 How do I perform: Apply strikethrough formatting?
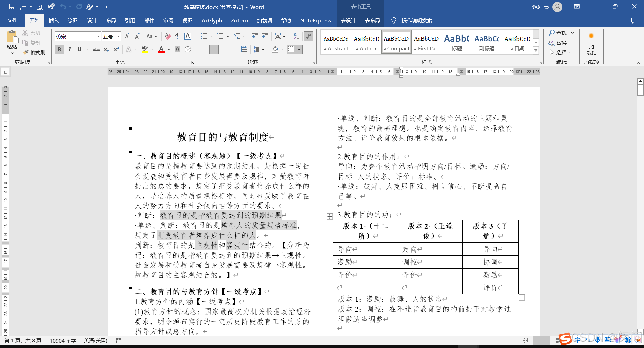point(96,50)
